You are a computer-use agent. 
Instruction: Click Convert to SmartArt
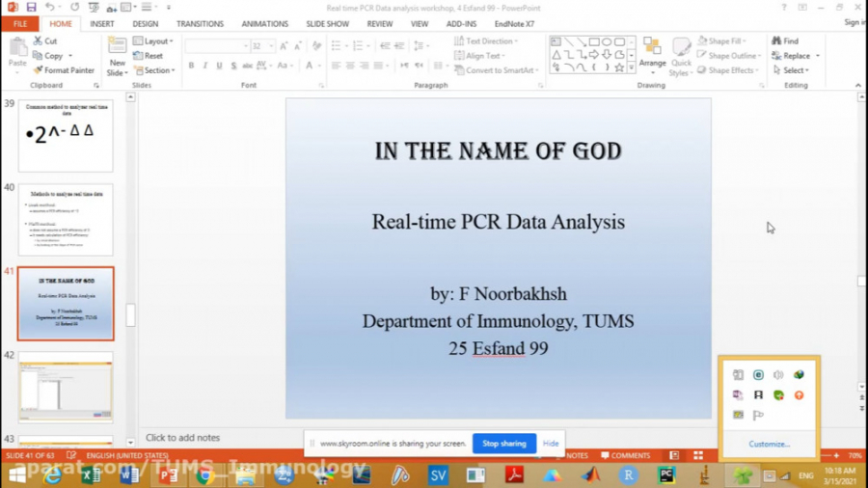click(x=496, y=70)
